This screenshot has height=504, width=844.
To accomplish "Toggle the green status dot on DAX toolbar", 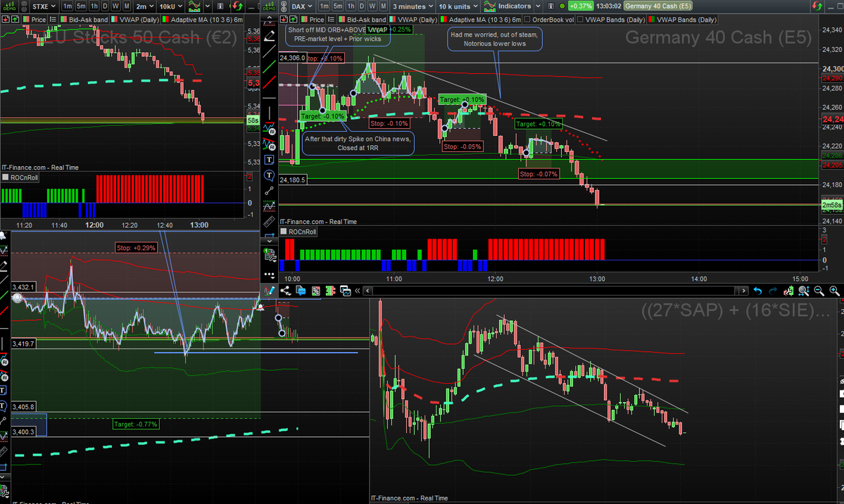I will [562, 6].
